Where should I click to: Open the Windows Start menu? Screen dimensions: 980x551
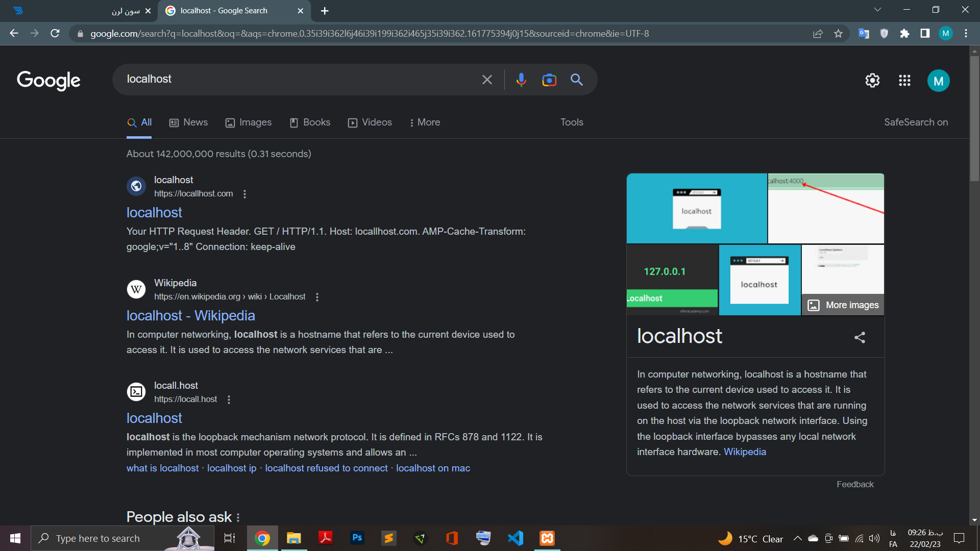[x=15, y=538]
